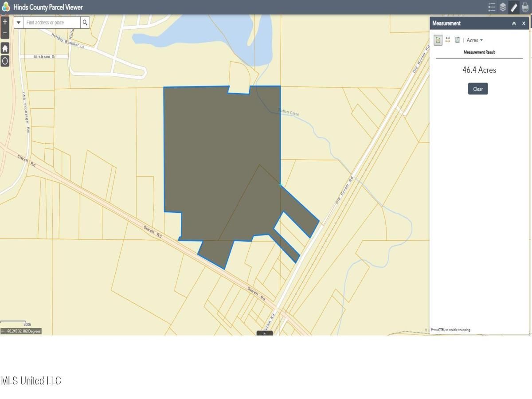Click the search magnifier icon
Viewport: 532px width, 399px height.
coord(85,23)
